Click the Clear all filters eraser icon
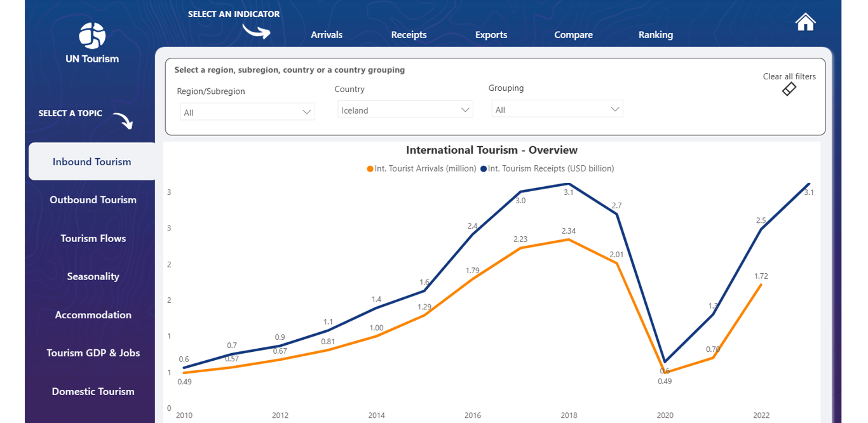 (789, 90)
